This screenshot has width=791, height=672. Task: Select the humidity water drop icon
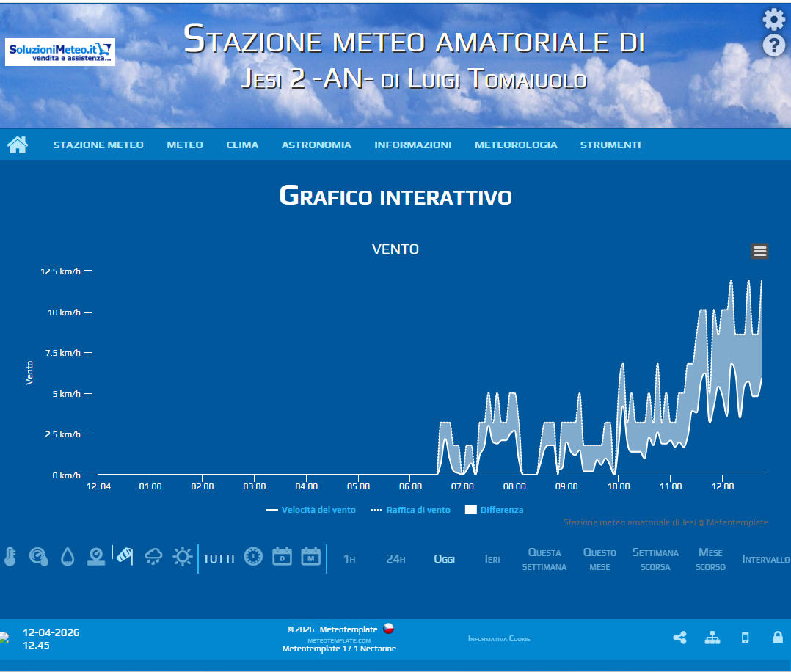point(68,557)
